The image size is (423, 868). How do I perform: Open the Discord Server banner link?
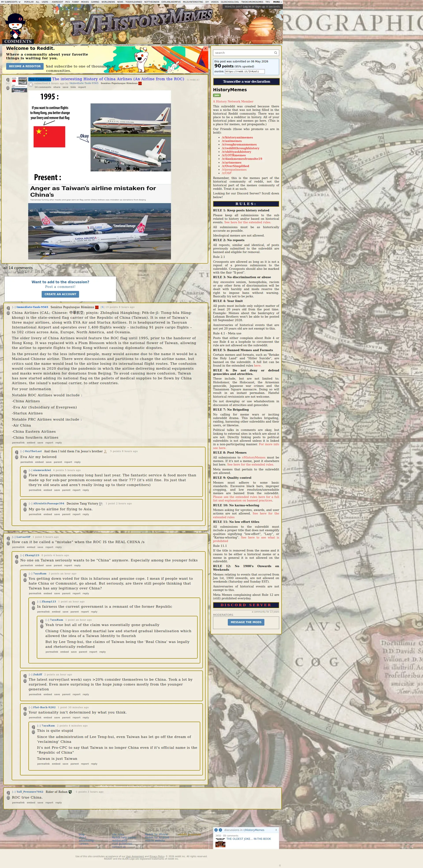click(x=246, y=605)
